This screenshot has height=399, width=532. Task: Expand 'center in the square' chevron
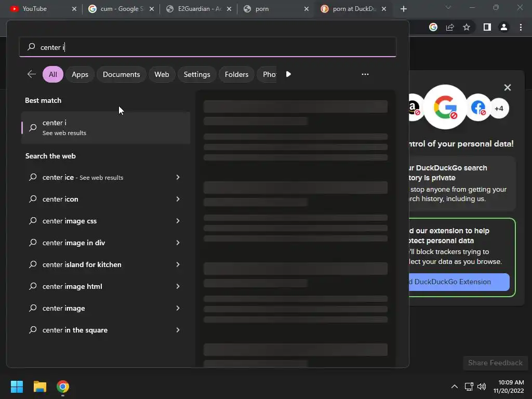click(178, 330)
